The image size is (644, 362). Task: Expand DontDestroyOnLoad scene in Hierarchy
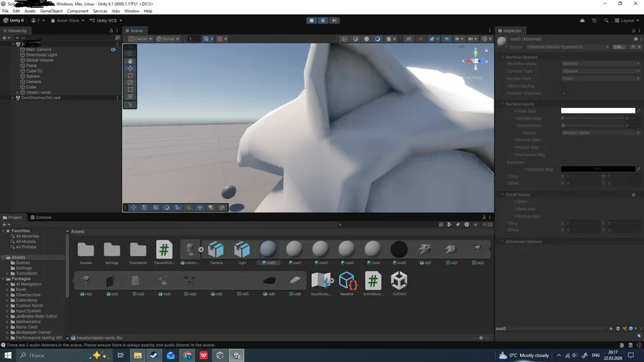tap(13, 98)
